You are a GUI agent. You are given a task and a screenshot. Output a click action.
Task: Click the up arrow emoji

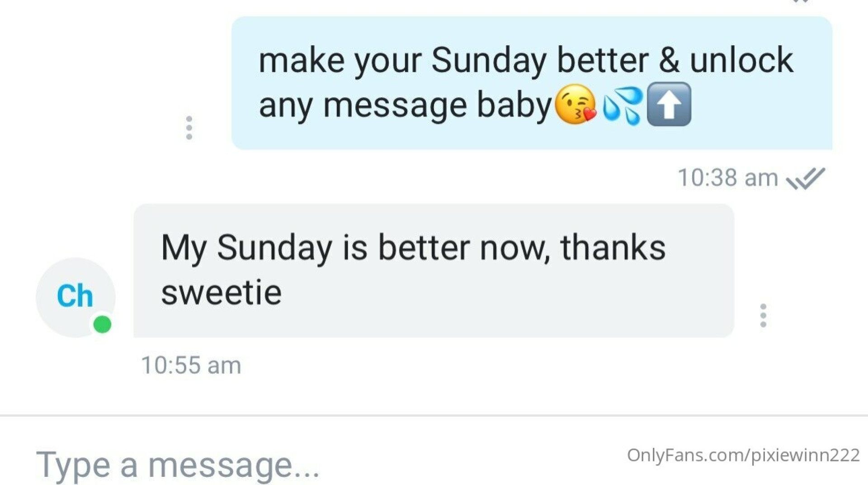tap(669, 104)
